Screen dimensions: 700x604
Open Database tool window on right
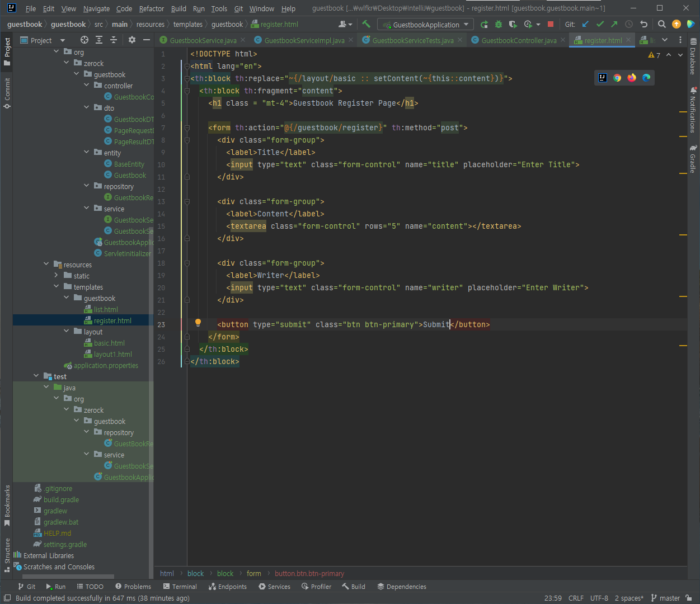tap(693, 57)
